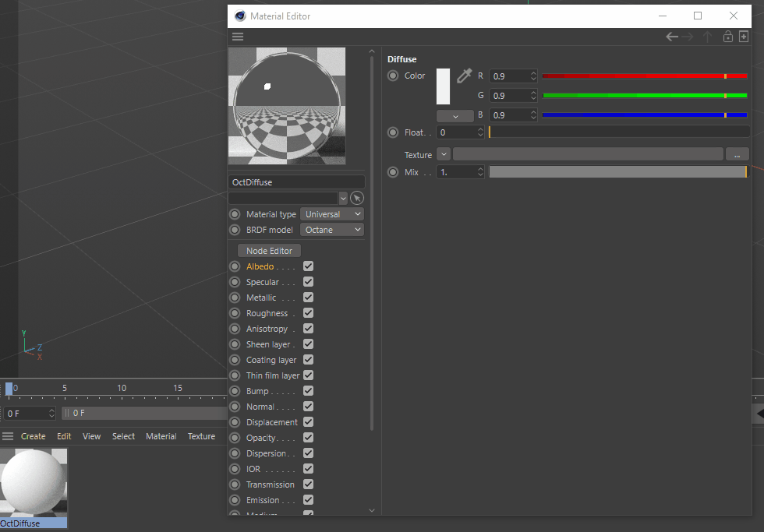Open the Material Editor hamburger menu

tap(238, 37)
